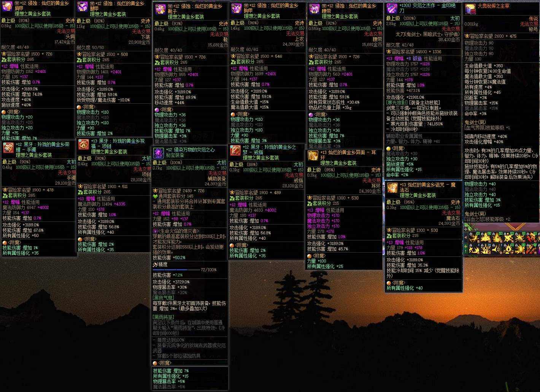Trigger the skill icon bound to F

pos(508,249)
